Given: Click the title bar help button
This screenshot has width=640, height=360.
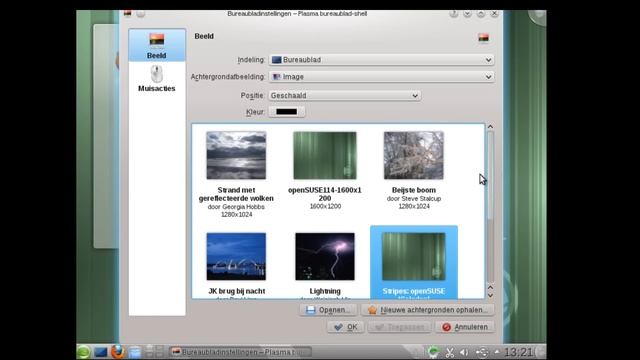Looking at the screenshot, I should (453, 13).
